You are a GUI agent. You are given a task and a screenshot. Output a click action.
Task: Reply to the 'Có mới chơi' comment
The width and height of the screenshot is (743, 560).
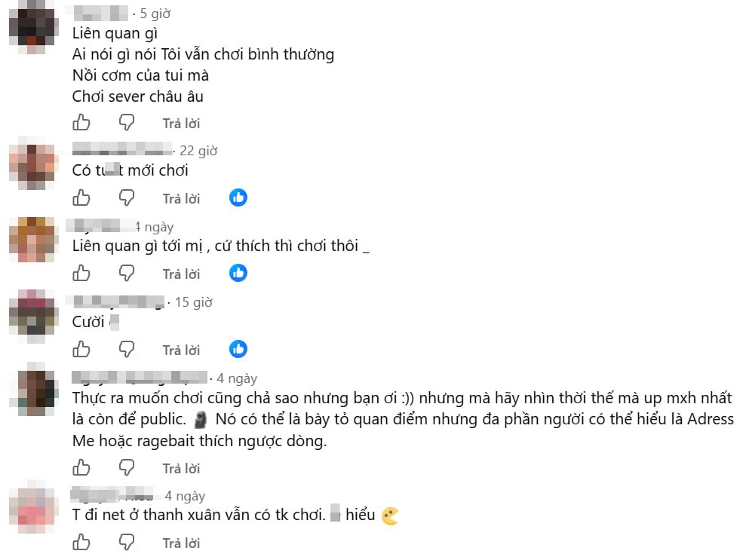182,199
